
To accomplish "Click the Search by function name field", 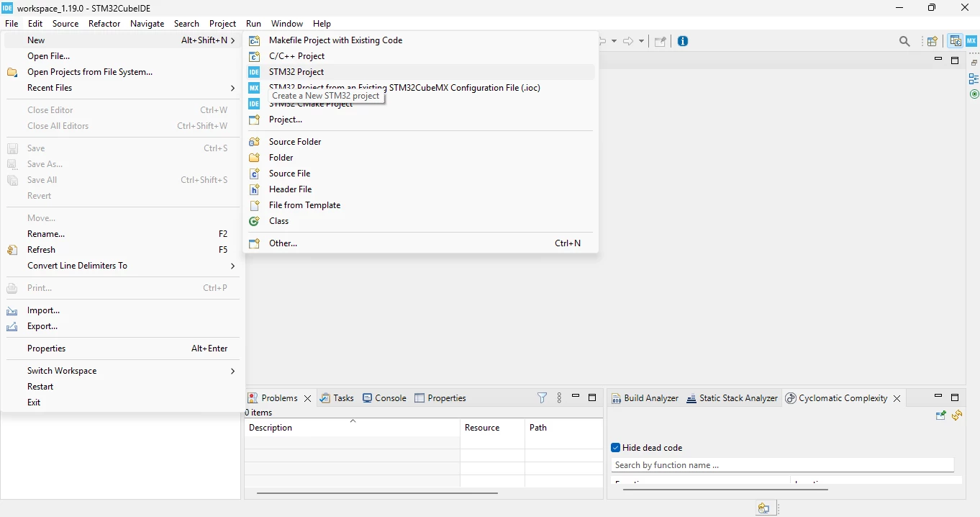I will [x=782, y=465].
